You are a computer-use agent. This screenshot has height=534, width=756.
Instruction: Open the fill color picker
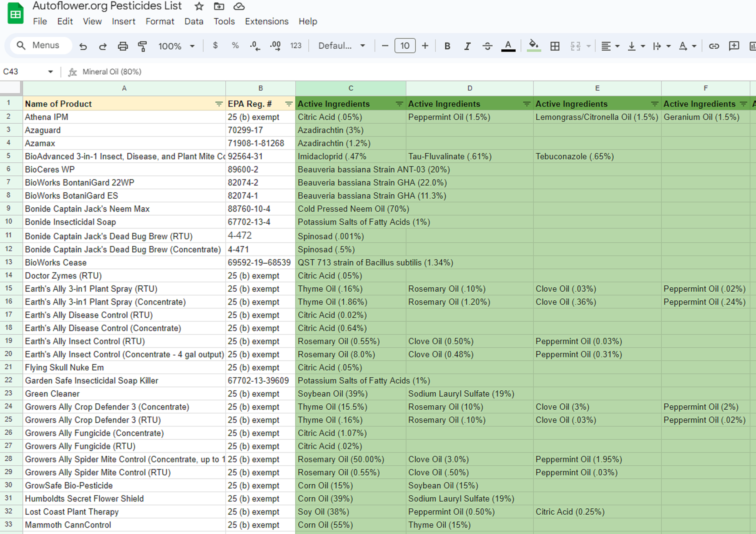534,46
